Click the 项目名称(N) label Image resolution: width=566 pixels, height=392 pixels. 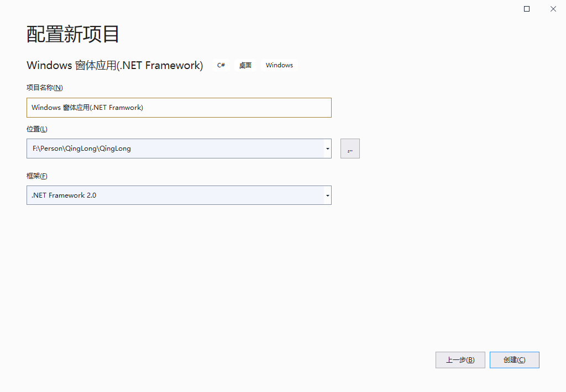(x=43, y=87)
